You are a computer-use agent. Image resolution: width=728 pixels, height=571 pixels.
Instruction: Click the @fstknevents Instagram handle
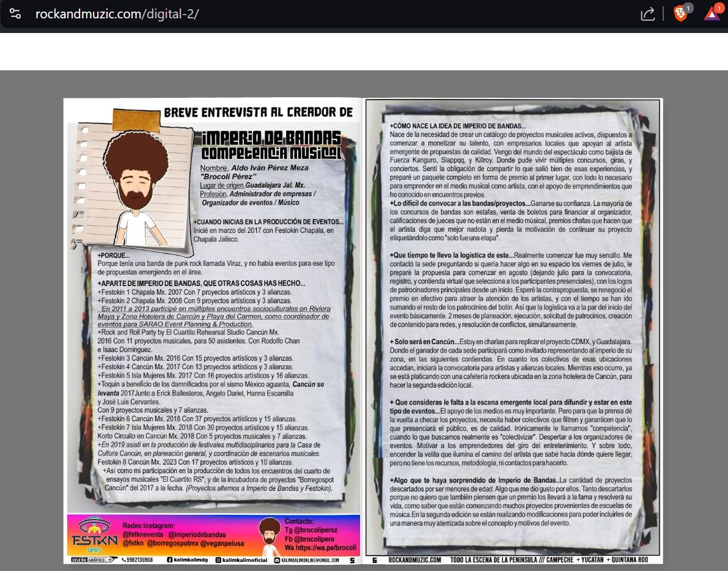[x=143, y=534]
